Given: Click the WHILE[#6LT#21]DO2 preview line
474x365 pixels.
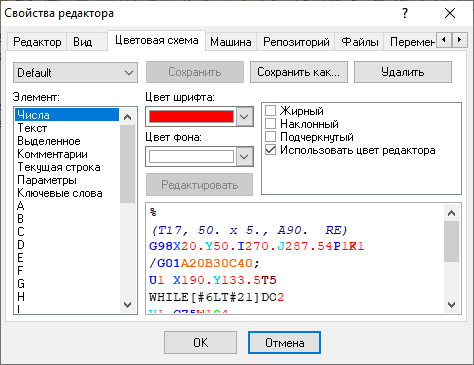Looking at the screenshot, I should click(x=216, y=297).
